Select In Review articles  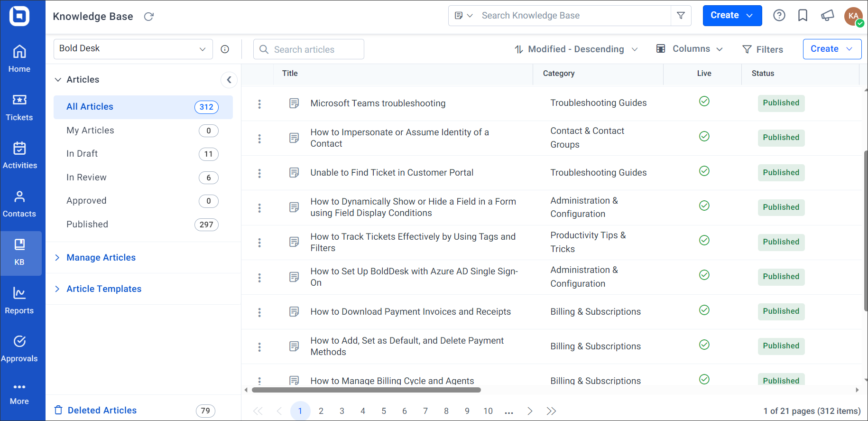click(x=143, y=178)
